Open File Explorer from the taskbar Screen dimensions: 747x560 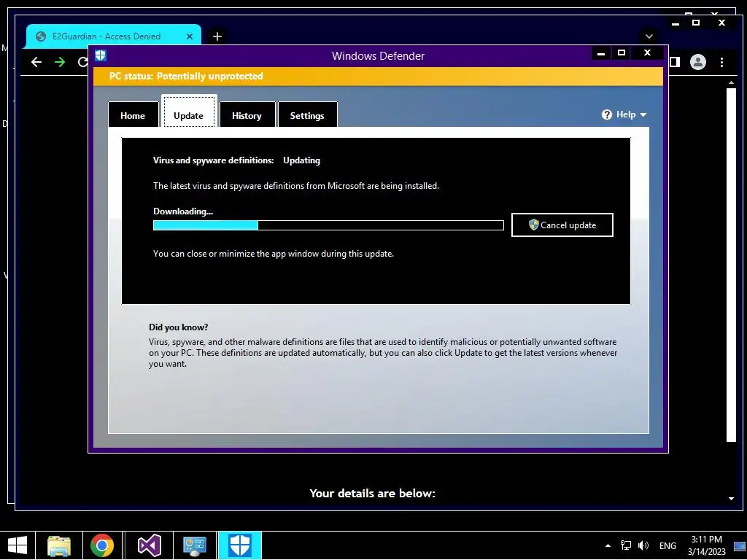[59, 545]
